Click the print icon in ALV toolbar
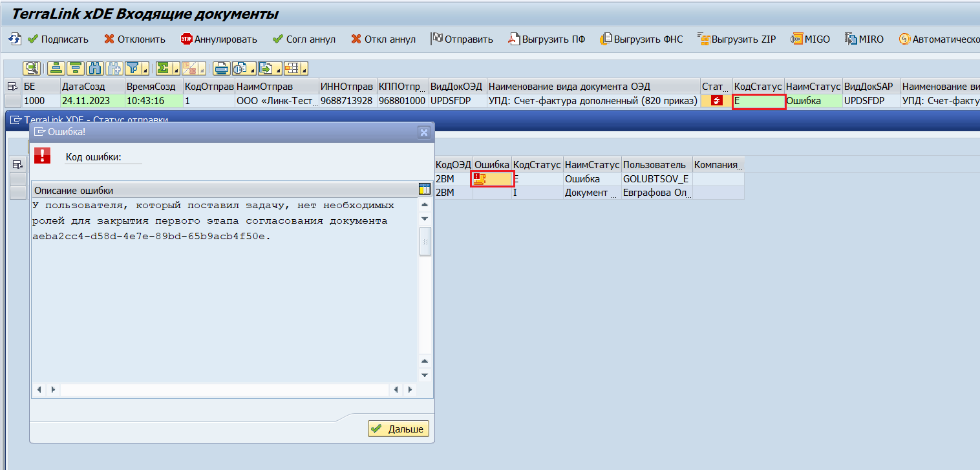980x470 pixels. point(222,68)
